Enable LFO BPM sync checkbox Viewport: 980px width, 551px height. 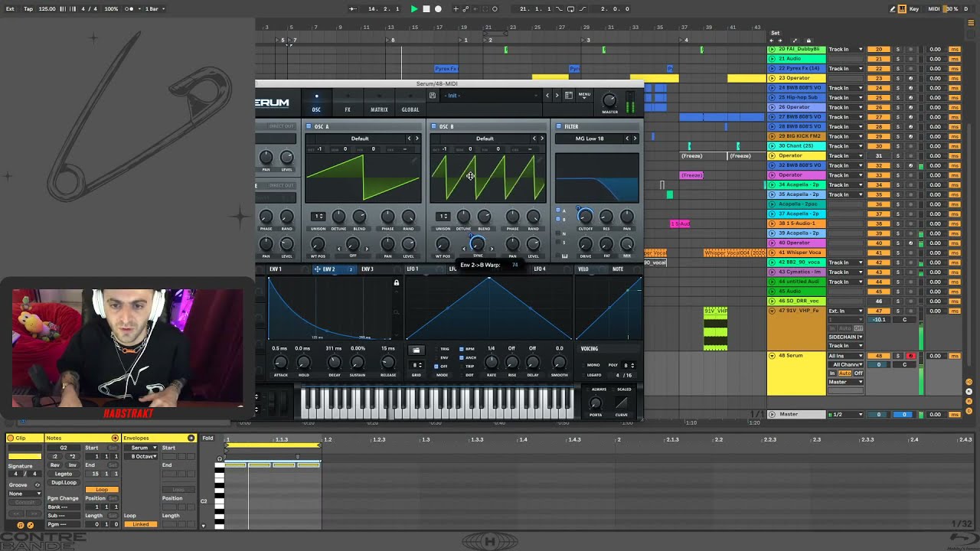click(462, 349)
